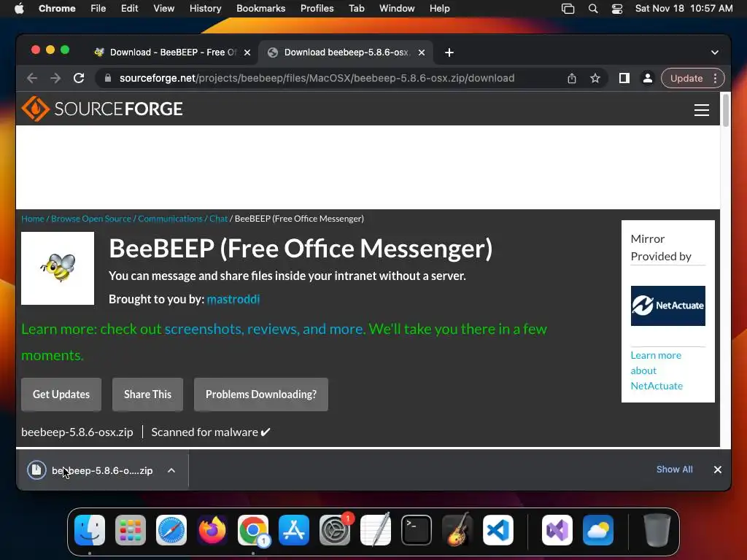Open the Bookmarks menu

point(261,9)
